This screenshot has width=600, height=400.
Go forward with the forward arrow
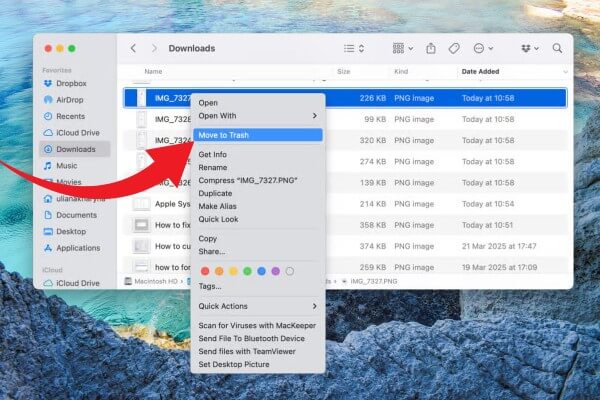click(x=154, y=48)
